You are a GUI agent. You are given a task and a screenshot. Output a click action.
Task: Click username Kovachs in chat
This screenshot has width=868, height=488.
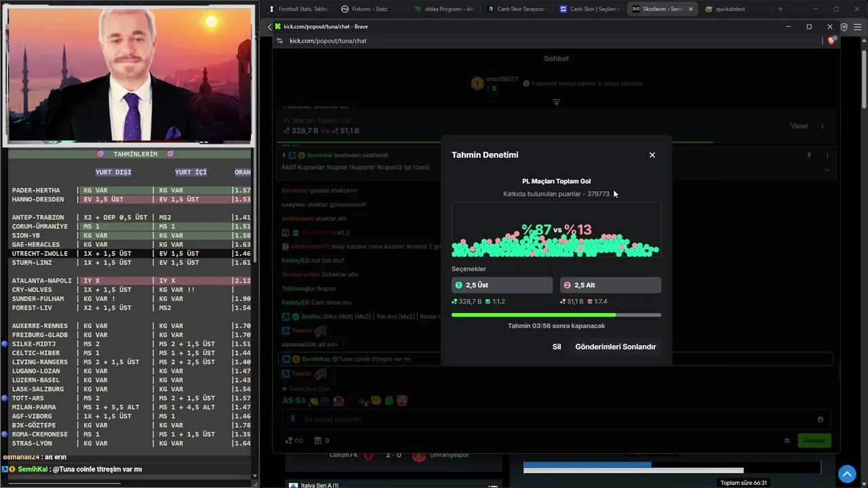coord(295,190)
